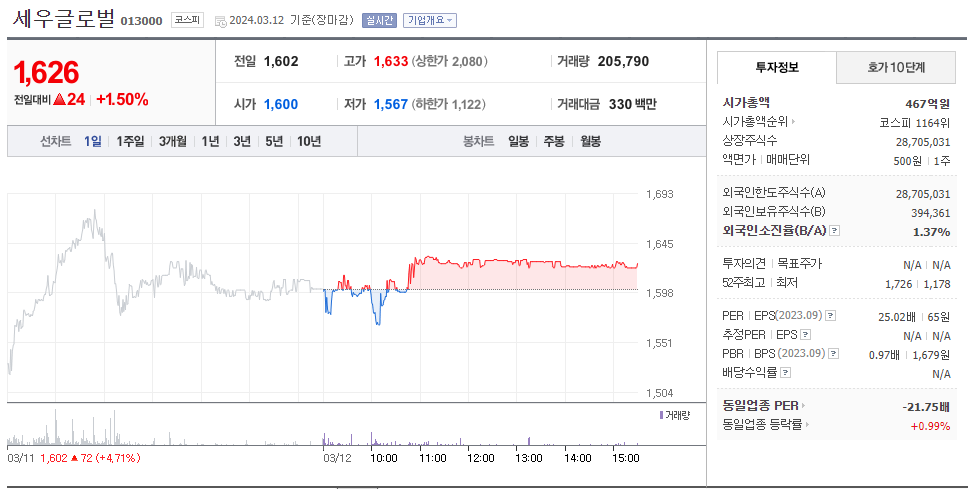Show the 주봉 candlestick chart
Viewport: 973px width, 489px height.
click(554, 141)
